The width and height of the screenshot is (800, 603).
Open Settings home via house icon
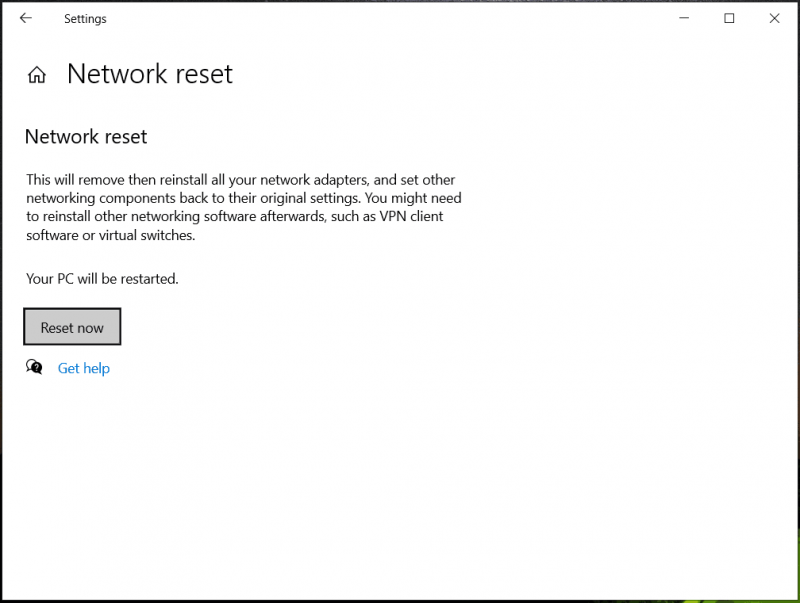[x=37, y=75]
